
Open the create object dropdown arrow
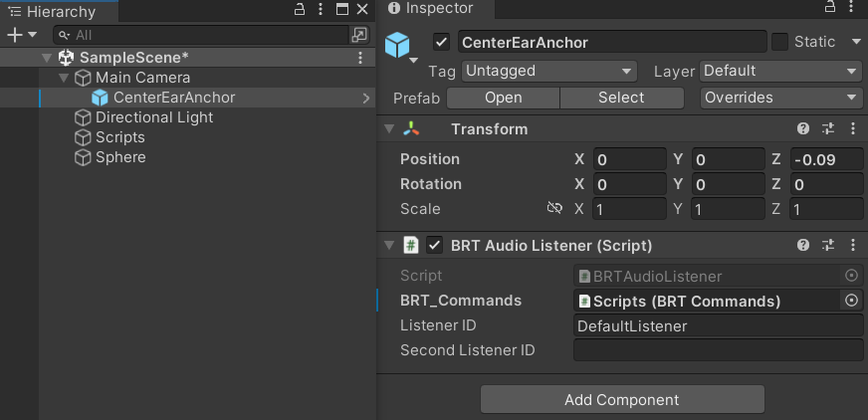tap(32, 35)
